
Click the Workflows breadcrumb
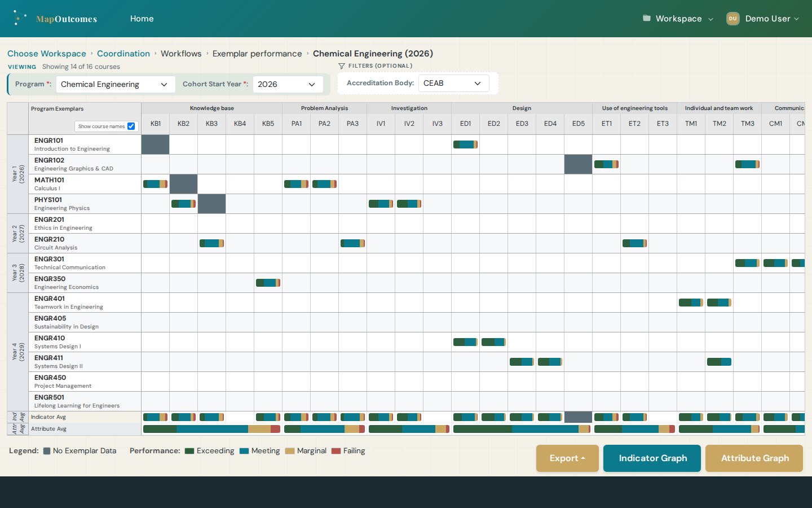(x=181, y=54)
